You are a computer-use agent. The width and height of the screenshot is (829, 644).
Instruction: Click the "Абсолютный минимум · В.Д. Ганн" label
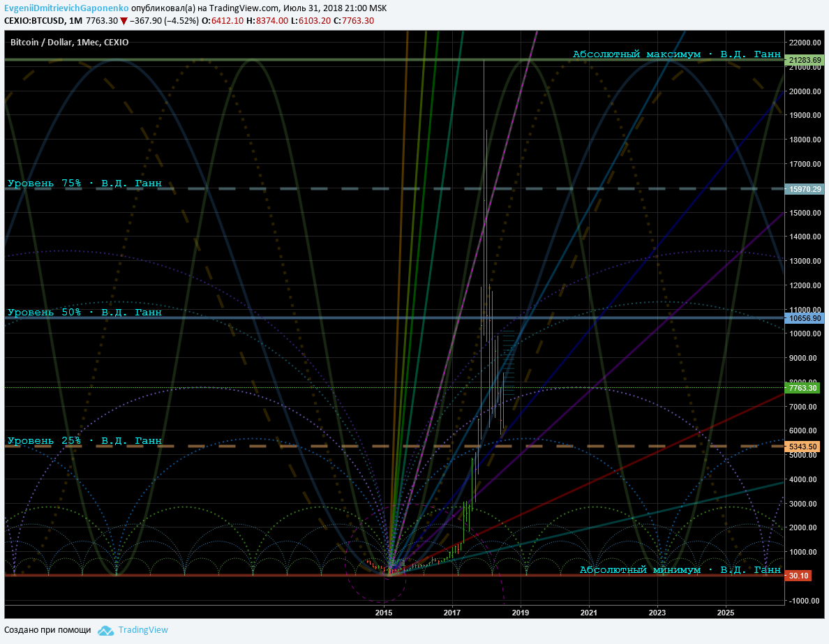click(680, 569)
